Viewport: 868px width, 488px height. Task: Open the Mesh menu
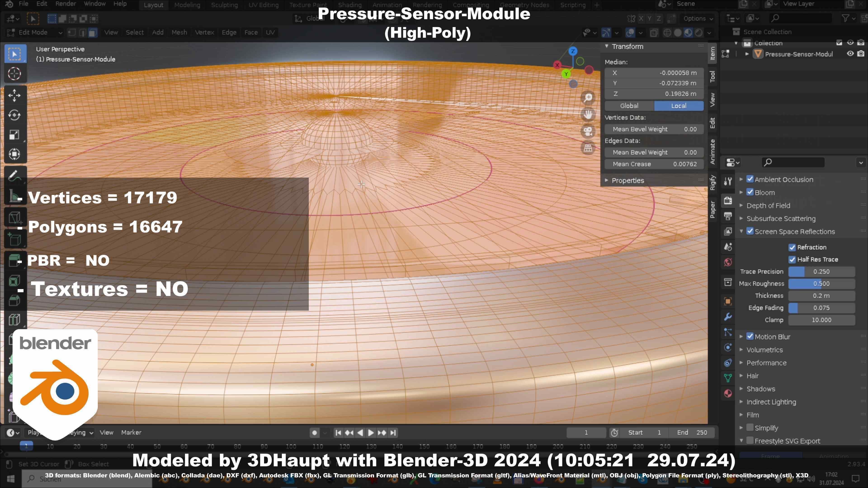(x=179, y=33)
